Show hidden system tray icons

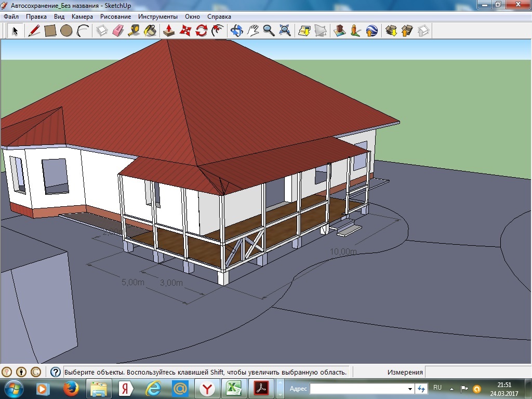[451, 388]
